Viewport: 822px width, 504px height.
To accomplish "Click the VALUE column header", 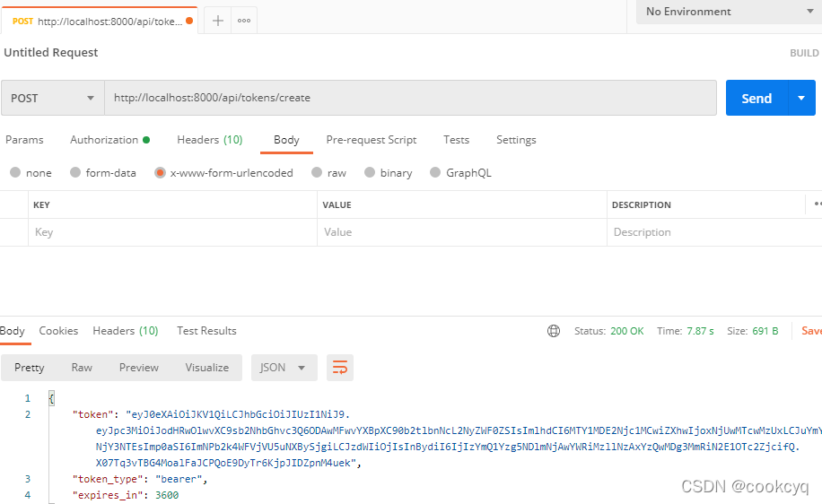I will coord(337,204).
